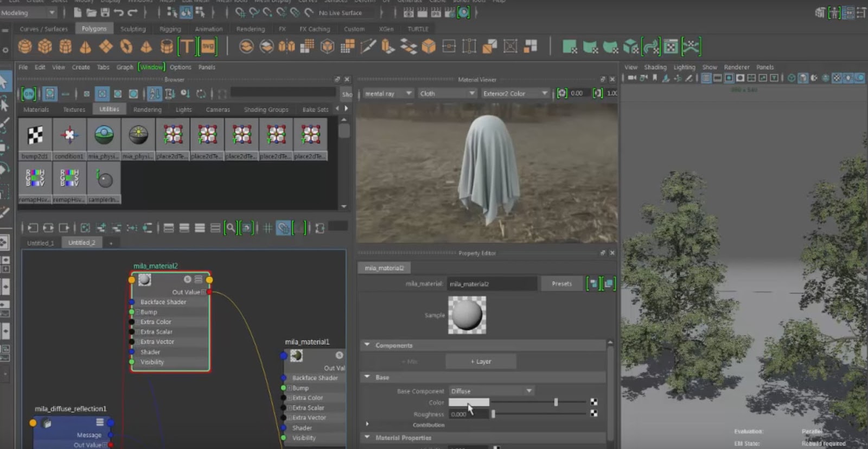Click the polygon cone shelf icon
Image resolution: width=868 pixels, height=449 pixels.
click(x=85, y=47)
